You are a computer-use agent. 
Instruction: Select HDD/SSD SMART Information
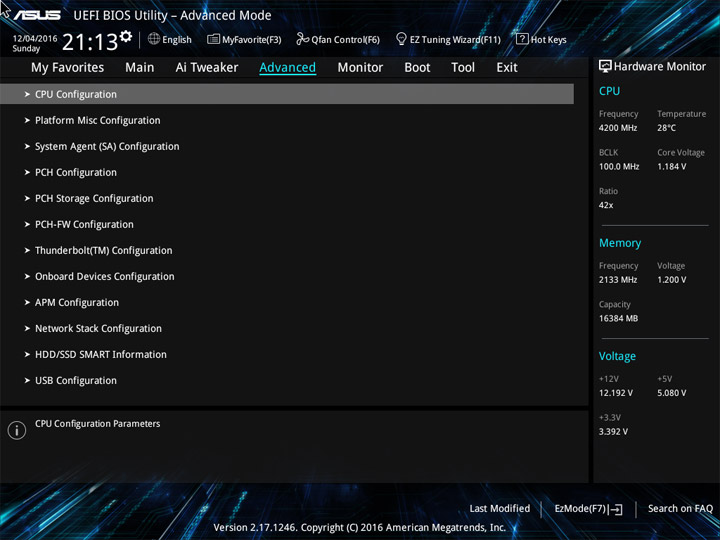coord(101,354)
